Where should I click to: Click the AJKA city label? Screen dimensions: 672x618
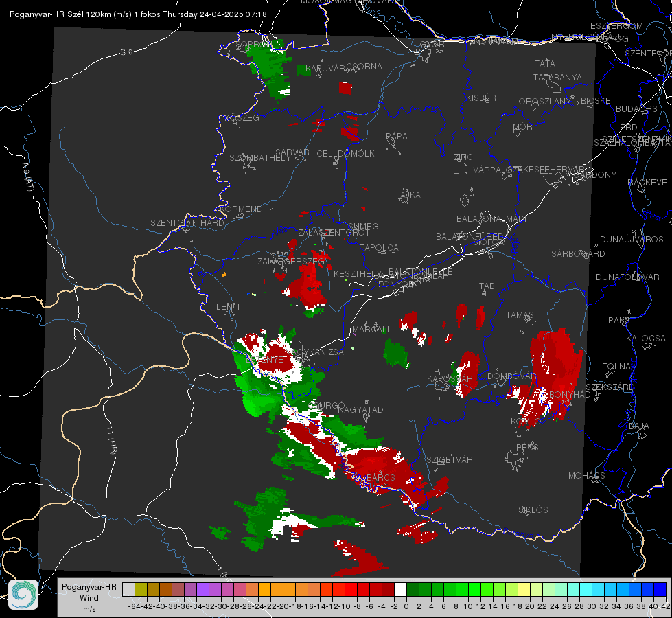point(410,195)
